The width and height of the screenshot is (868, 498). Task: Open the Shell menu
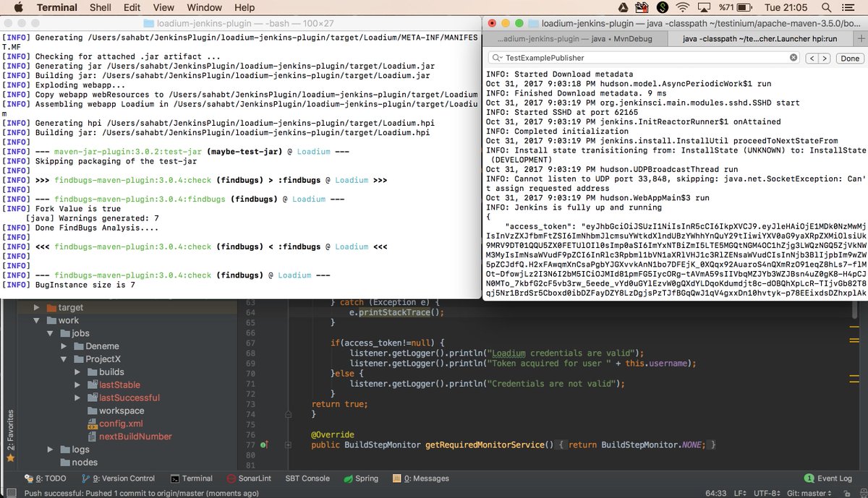(100, 8)
